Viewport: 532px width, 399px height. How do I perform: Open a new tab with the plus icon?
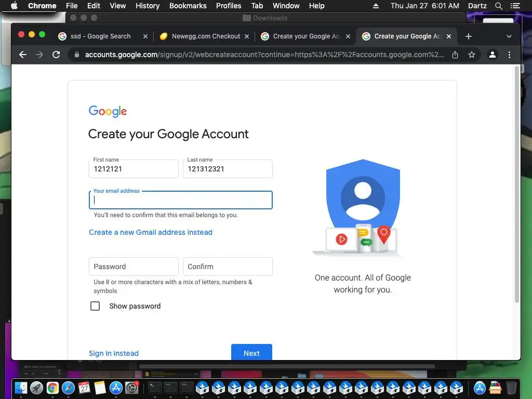(x=469, y=36)
